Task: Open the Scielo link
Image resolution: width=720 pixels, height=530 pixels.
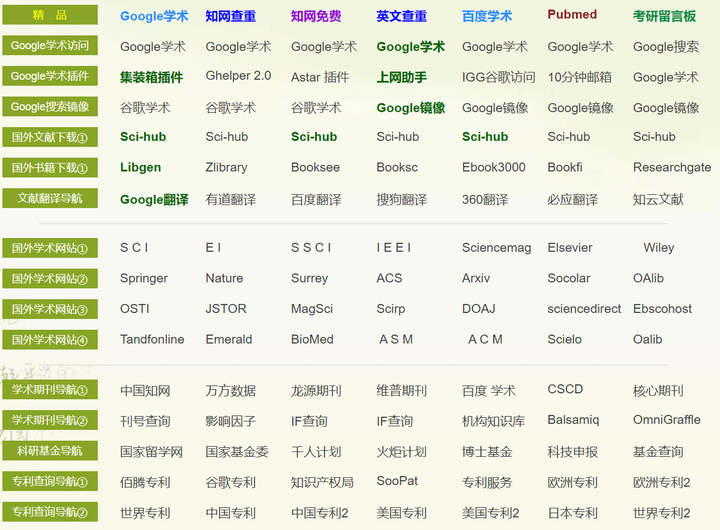Action: [x=564, y=339]
